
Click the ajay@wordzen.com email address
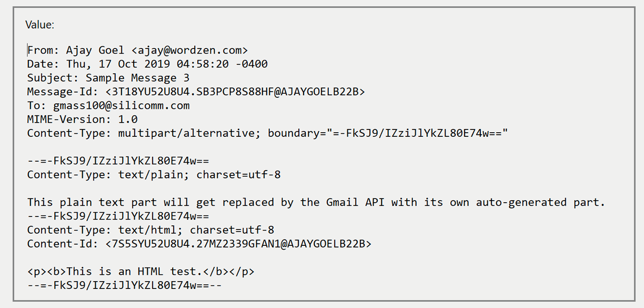189,51
